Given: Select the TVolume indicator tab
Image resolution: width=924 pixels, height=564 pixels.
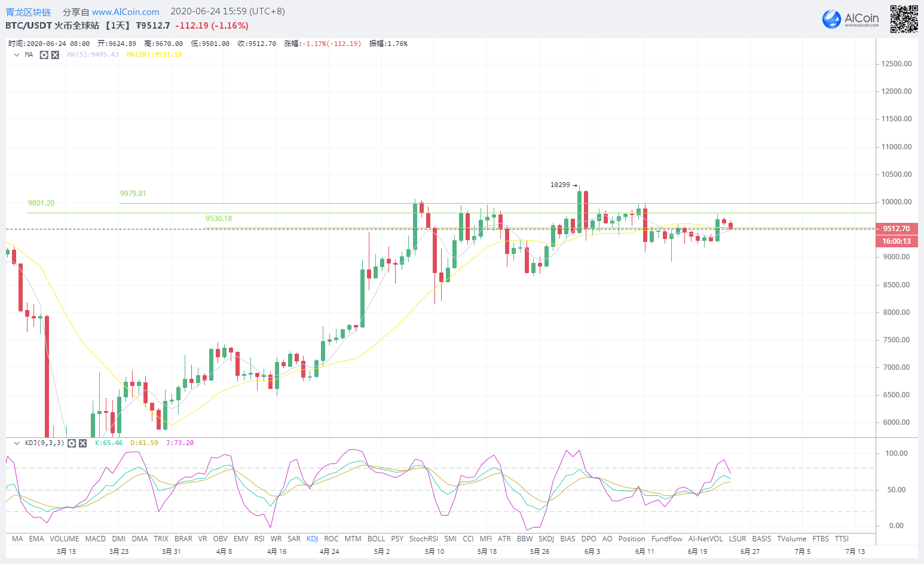Looking at the screenshot, I should click(792, 539).
